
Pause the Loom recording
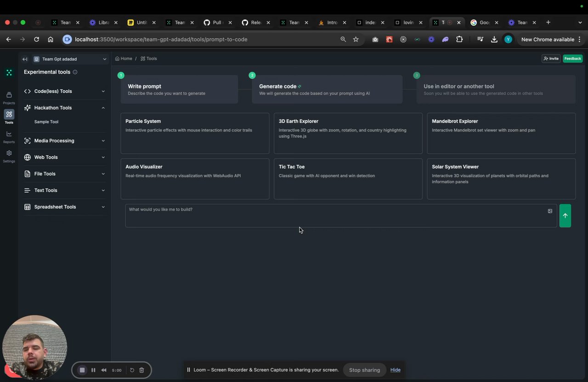click(93, 370)
